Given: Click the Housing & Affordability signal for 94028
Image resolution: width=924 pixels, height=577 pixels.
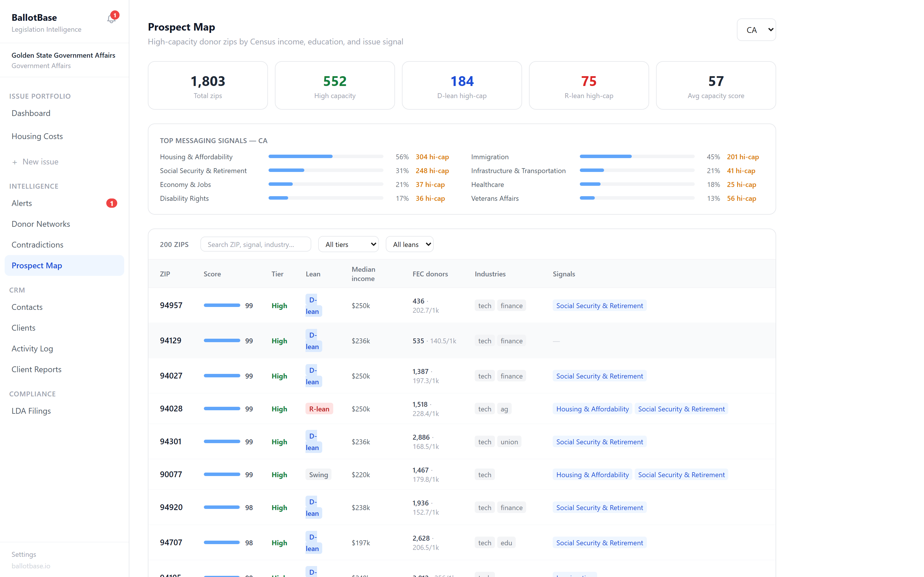Looking at the screenshot, I should [x=592, y=409].
